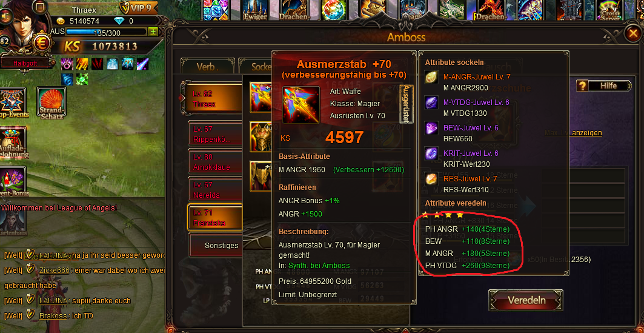
Task: Open the Ewiger event icon in top bar
Action: pyautogui.click(x=255, y=10)
